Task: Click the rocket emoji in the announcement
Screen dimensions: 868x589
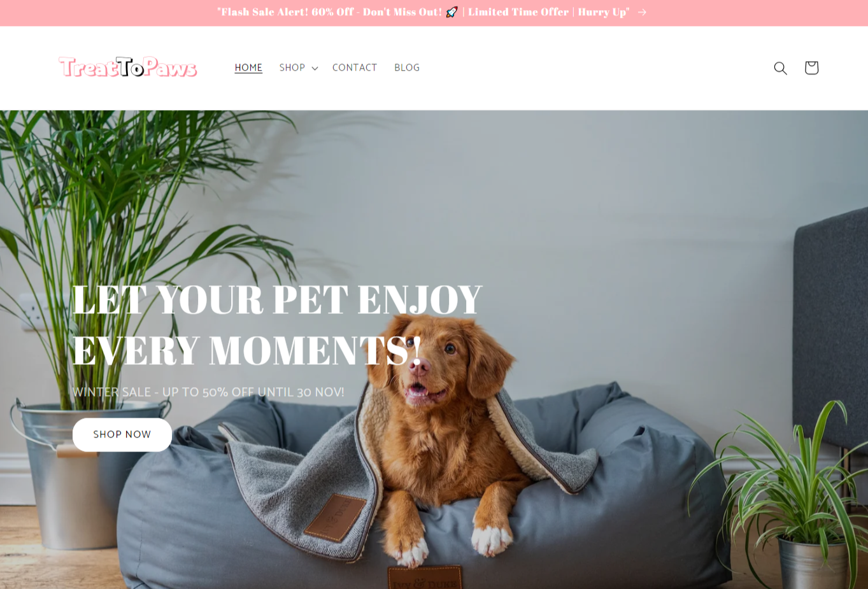Action: tap(452, 12)
